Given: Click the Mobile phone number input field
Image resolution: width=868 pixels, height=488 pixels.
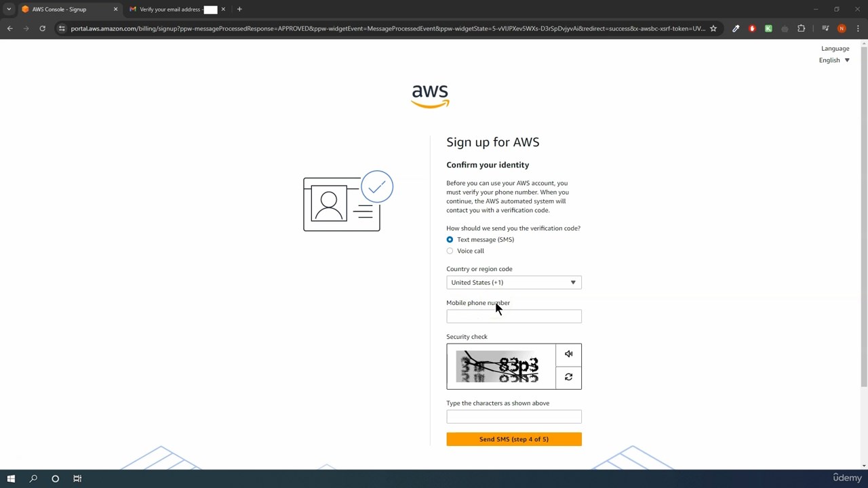Looking at the screenshot, I should [514, 317].
